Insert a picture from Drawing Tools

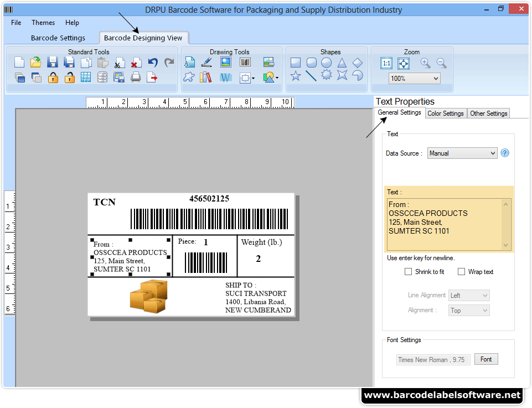226,63
